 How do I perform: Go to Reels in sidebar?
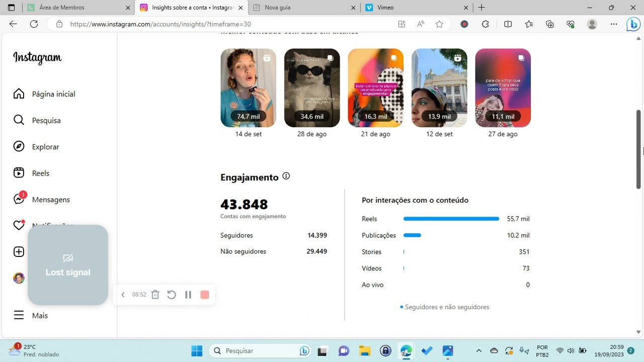(x=31, y=173)
